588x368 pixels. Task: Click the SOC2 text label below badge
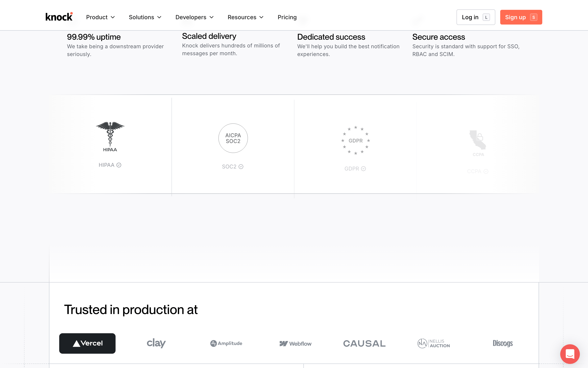(x=229, y=167)
